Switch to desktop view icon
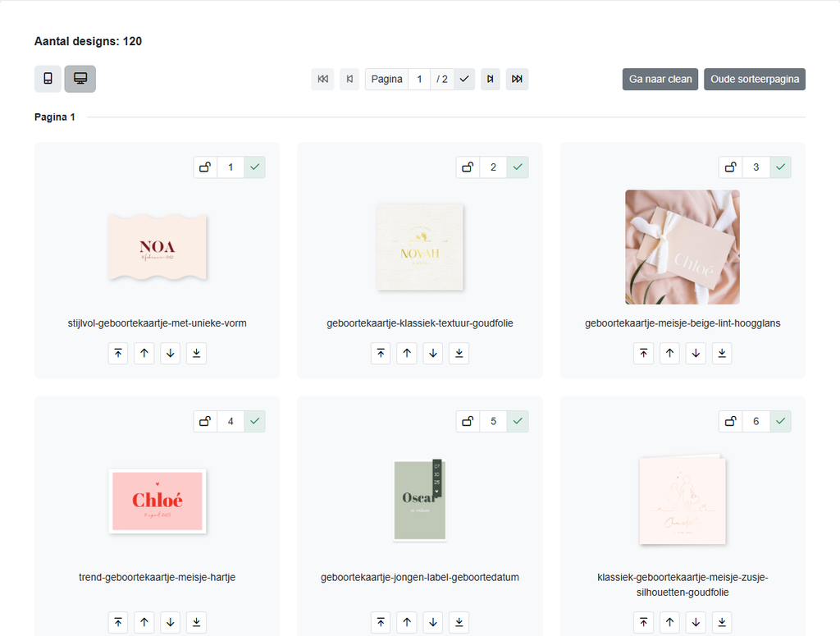Screen dimensions: 840x636 coord(80,79)
